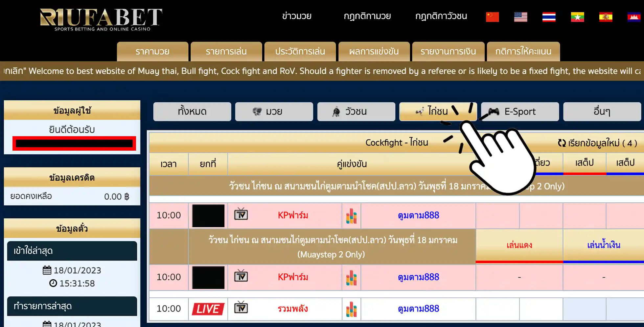
Task: Click the Cockfight - ไก่ชน table title
Action: pos(397,142)
